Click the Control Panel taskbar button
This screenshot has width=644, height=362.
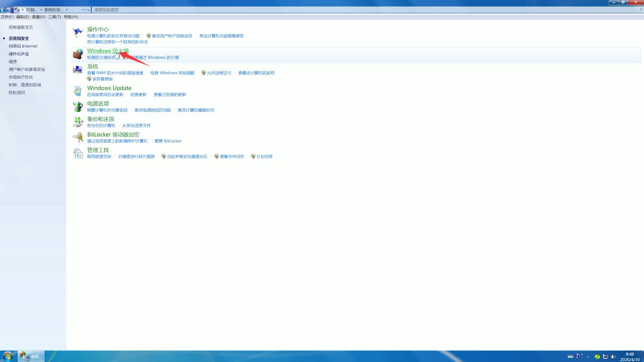[x=31, y=356]
